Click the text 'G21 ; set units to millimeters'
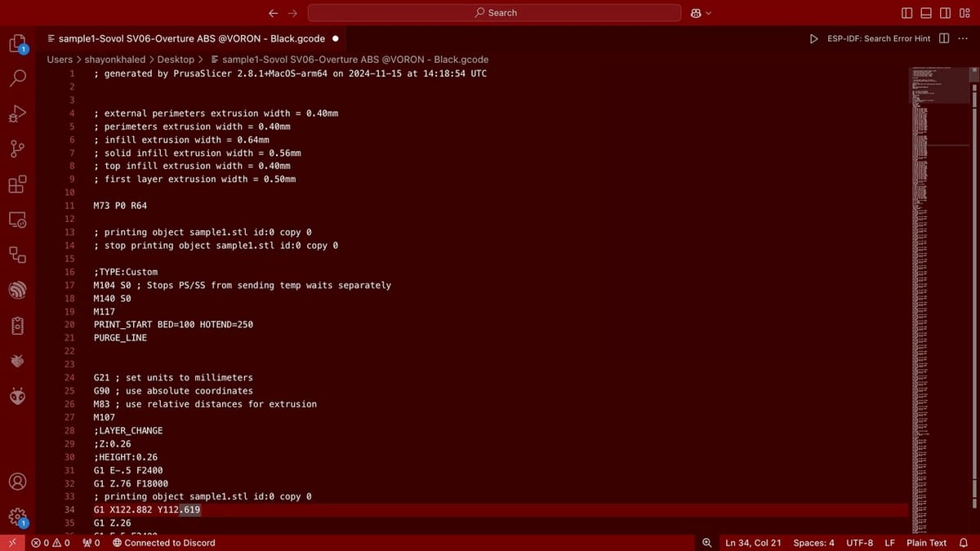980x551 pixels. [173, 377]
